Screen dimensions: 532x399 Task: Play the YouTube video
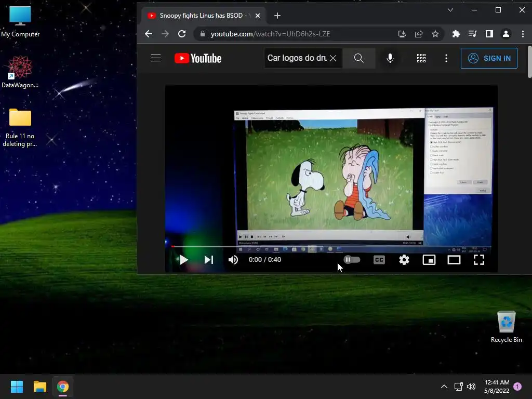click(x=183, y=260)
